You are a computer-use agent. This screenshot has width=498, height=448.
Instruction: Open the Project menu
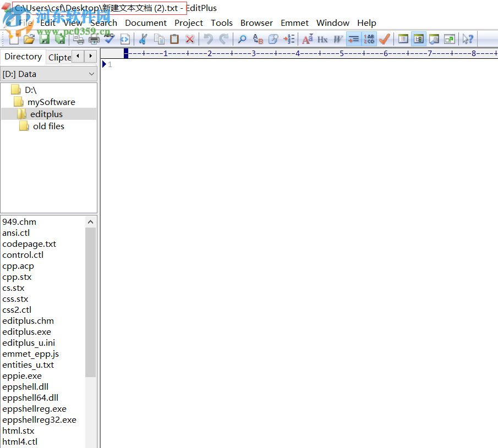pyautogui.click(x=189, y=23)
